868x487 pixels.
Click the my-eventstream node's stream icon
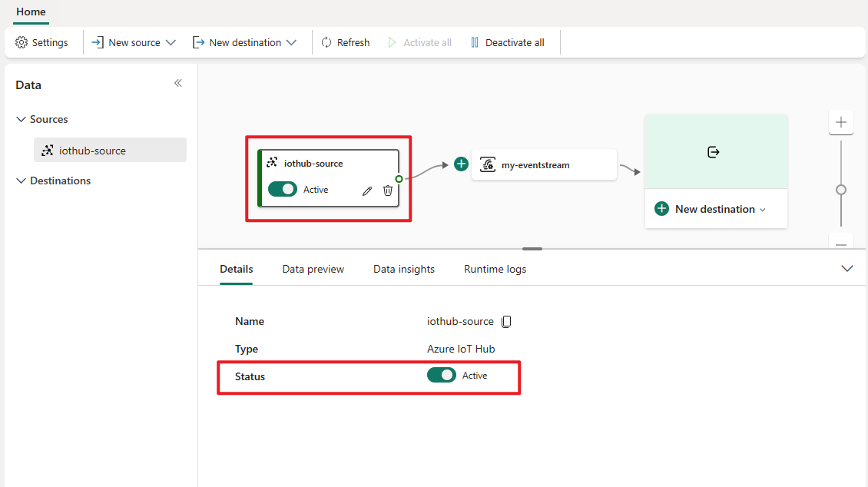(x=488, y=164)
